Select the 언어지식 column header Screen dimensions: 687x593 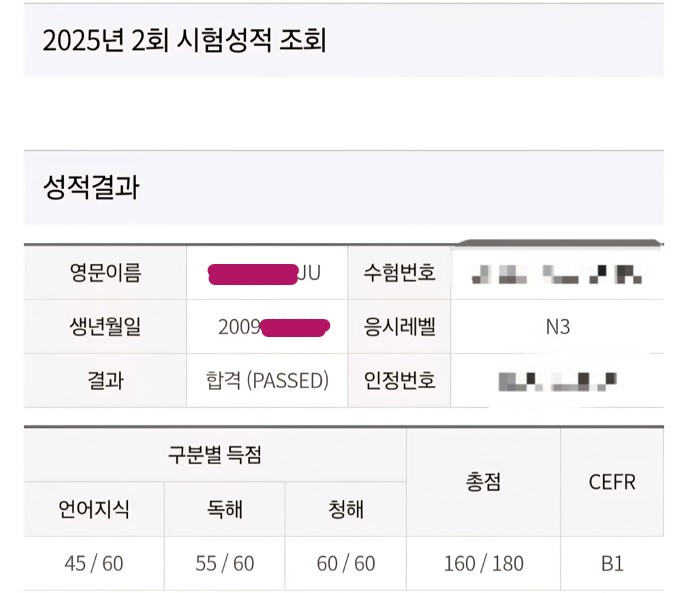click(94, 509)
